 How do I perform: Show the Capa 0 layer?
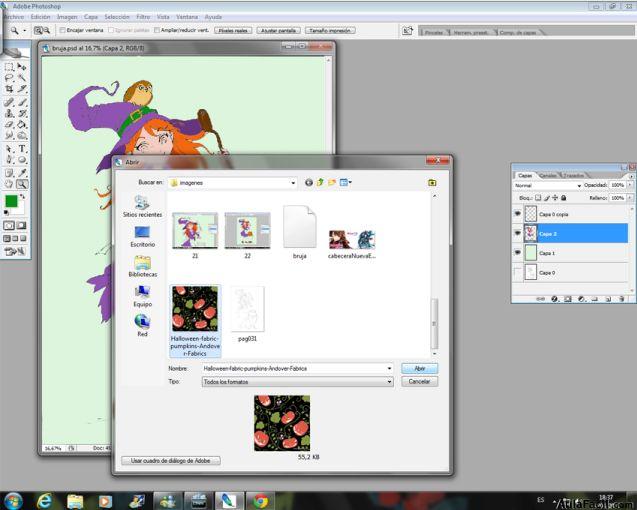click(518, 272)
